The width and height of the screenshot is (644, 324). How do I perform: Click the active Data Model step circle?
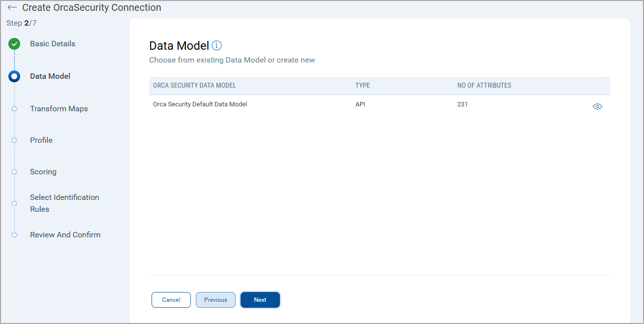click(x=14, y=76)
